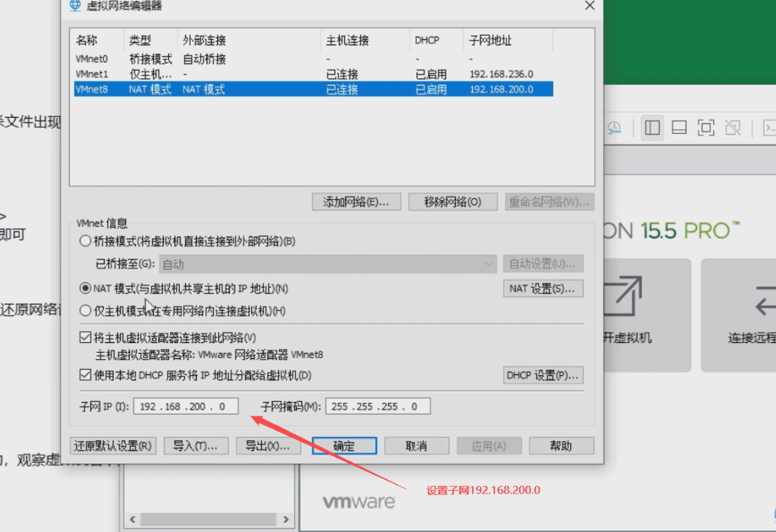The height and width of the screenshot is (532, 776).
Task: Open the console view toolbar icon
Action: 768,128
